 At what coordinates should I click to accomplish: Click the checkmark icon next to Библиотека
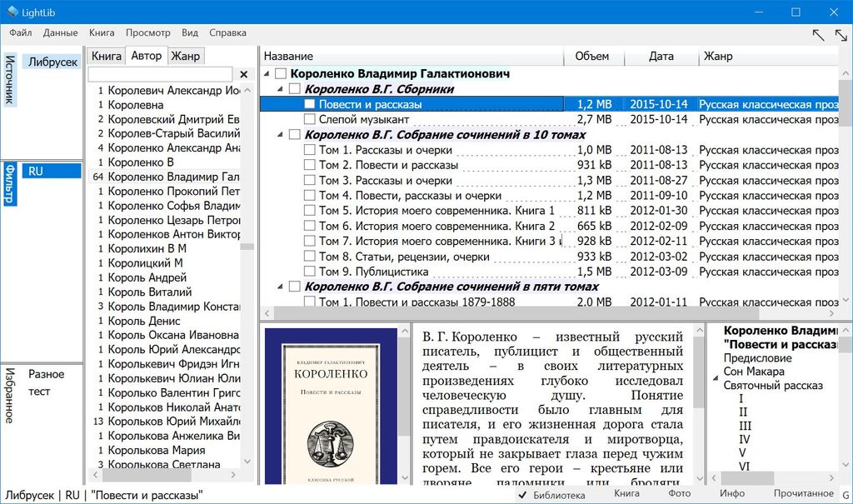pos(521,494)
